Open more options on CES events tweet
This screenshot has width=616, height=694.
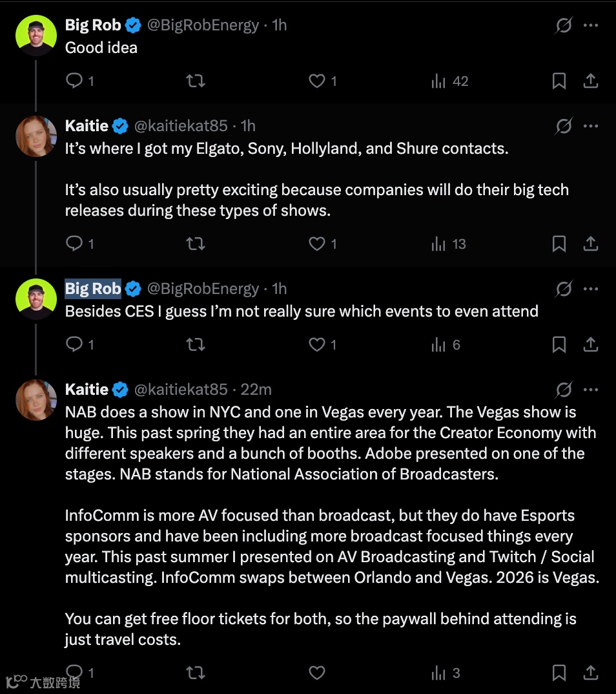590,289
